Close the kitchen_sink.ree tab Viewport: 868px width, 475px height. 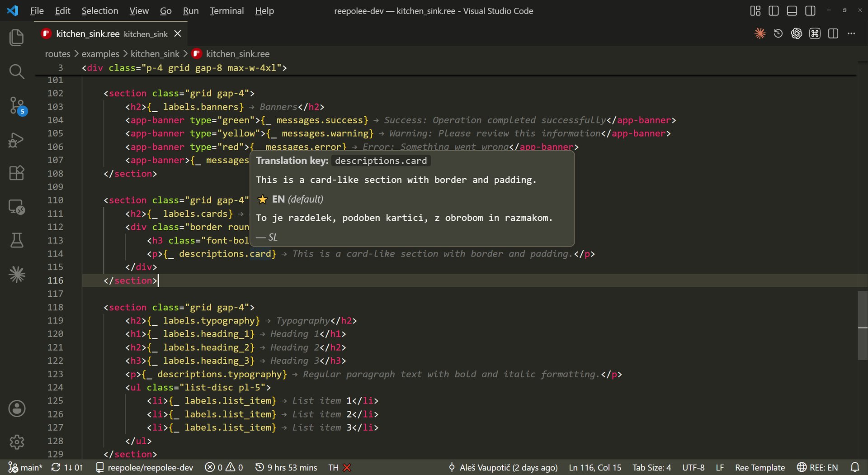[178, 34]
